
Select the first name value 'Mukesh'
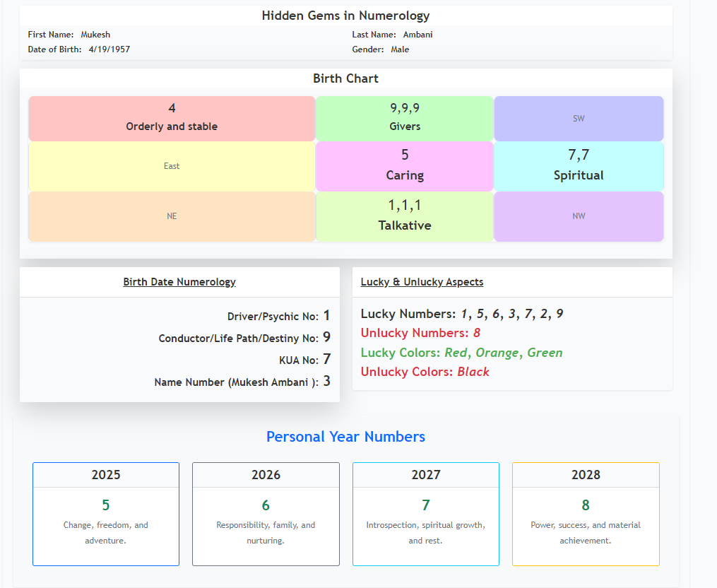[95, 35]
